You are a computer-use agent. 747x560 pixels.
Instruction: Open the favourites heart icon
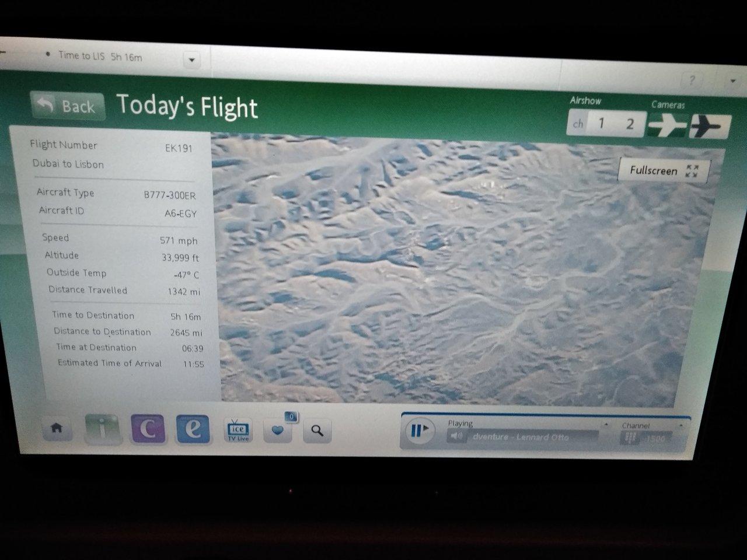(x=278, y=431)
